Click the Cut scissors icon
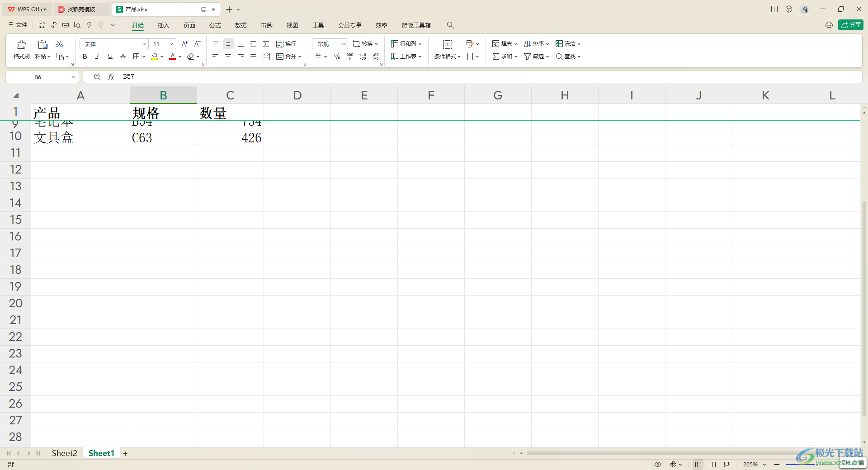This screenshot has width=868, height=470. tap(59, 44)
